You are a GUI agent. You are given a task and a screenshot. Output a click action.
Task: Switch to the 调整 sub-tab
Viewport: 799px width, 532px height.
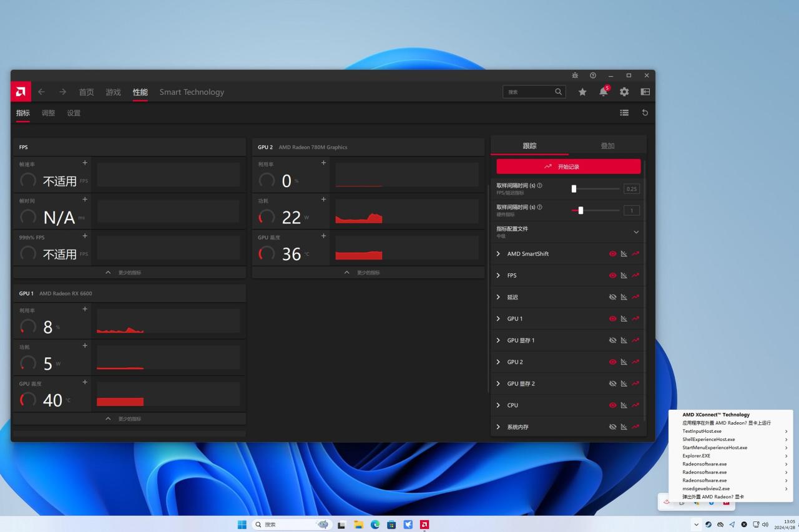[x=48, y=113]
